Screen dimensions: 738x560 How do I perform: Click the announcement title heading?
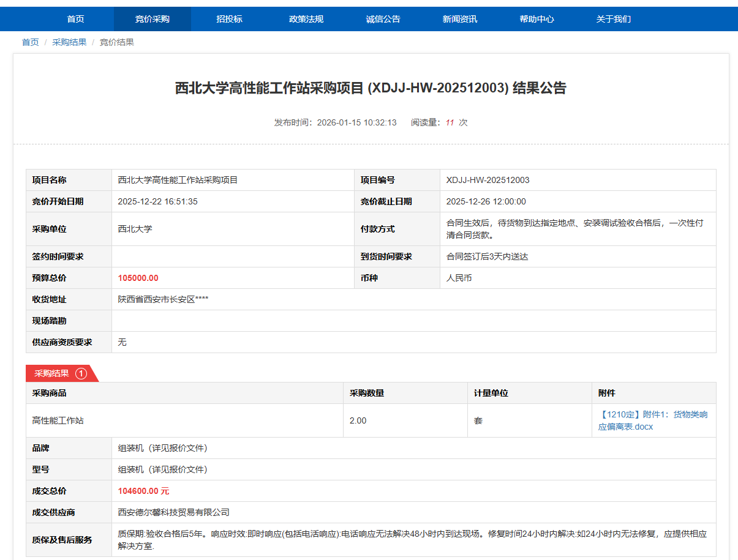click(371, 88)
